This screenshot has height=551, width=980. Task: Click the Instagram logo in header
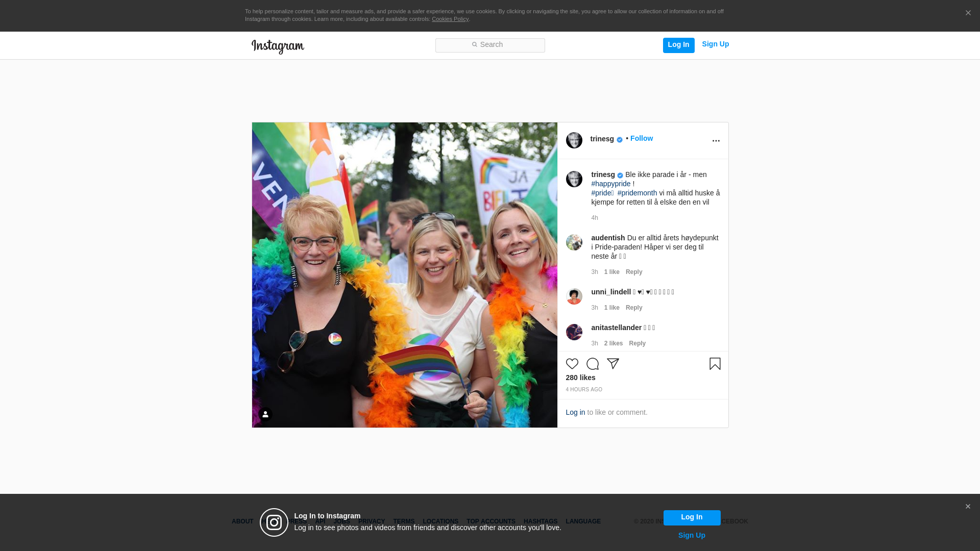click(278, 46)
